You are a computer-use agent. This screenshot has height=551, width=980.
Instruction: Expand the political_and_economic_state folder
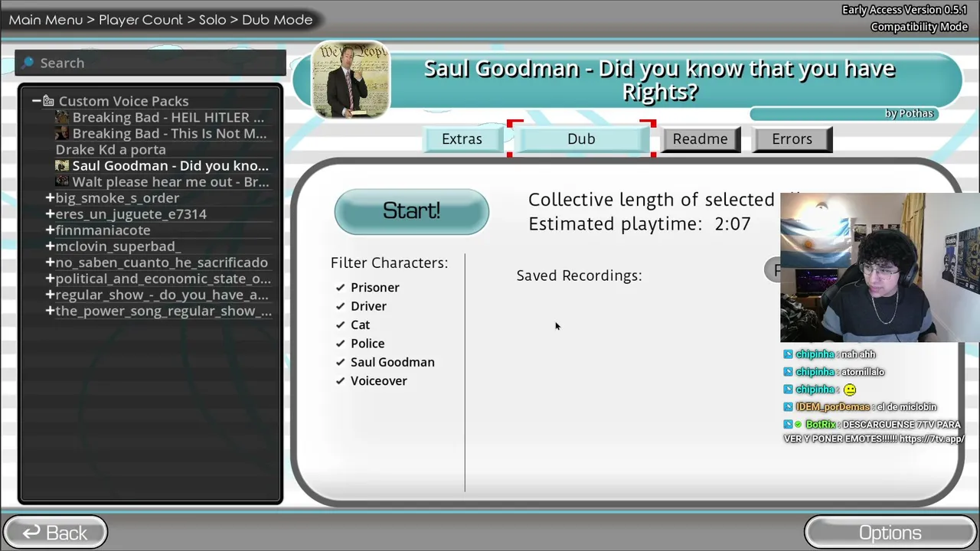point(50,279)
